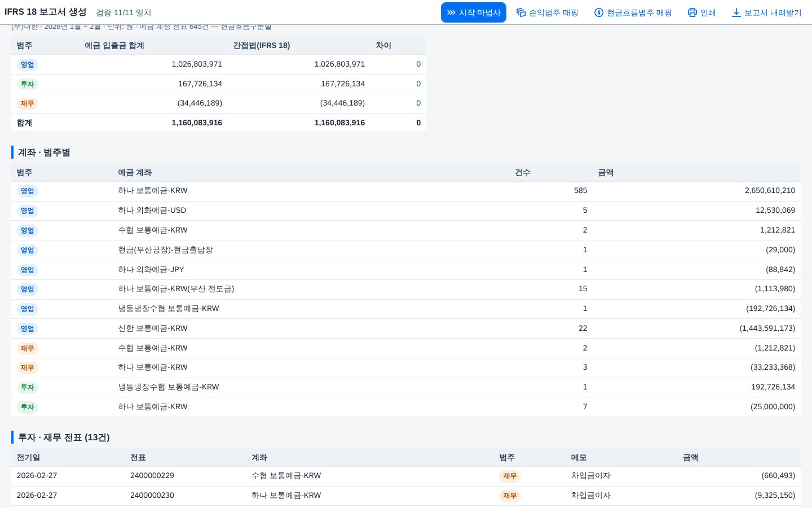Click the 전기일 column header
This screenshot has height=508, width=812.
click(28, 458)
